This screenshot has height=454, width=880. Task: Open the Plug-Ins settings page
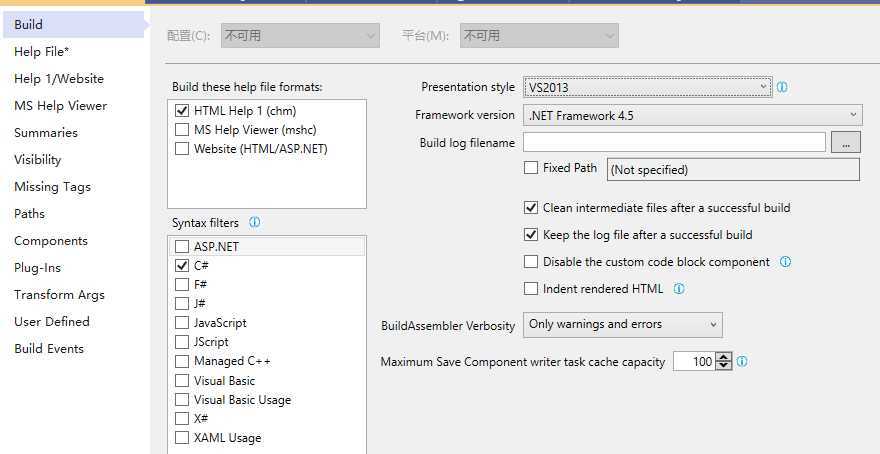click(37, 268)
